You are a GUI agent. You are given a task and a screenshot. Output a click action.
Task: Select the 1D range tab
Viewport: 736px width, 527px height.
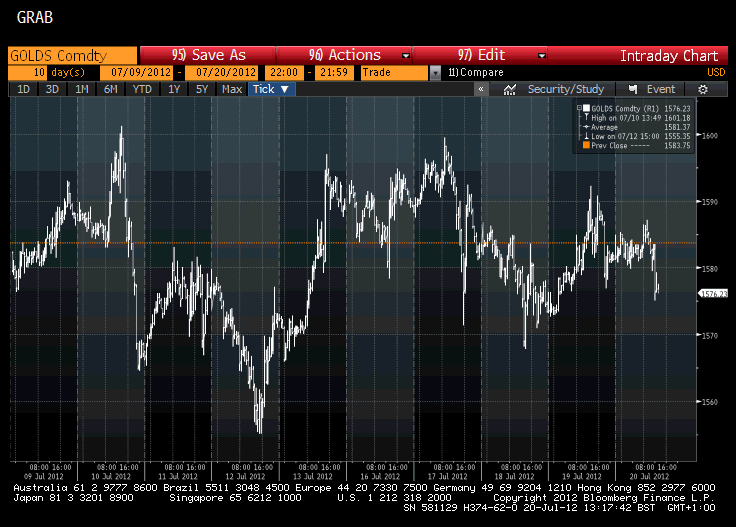(x=23, y=89)
